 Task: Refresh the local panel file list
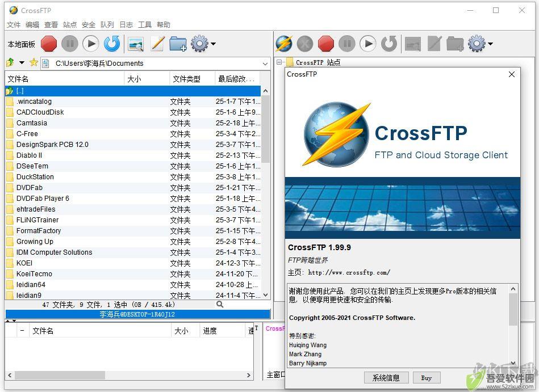[x=112, y=44]
